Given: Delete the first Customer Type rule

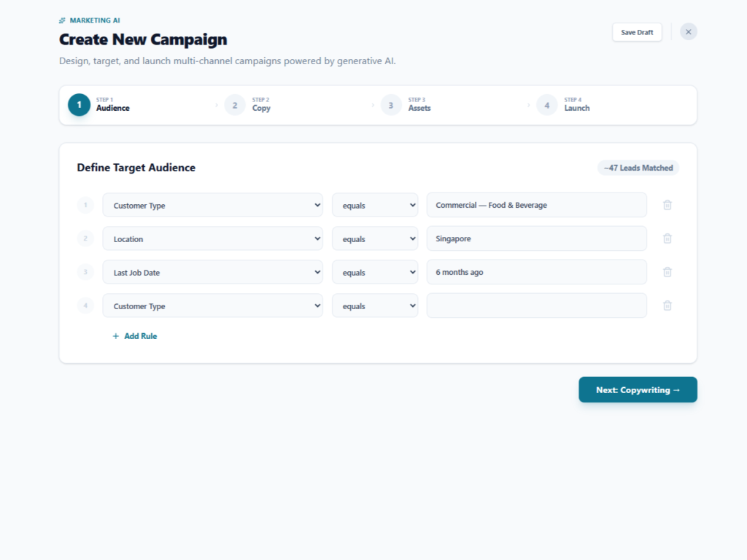Looking at the screenshot, I should (667, 205).
